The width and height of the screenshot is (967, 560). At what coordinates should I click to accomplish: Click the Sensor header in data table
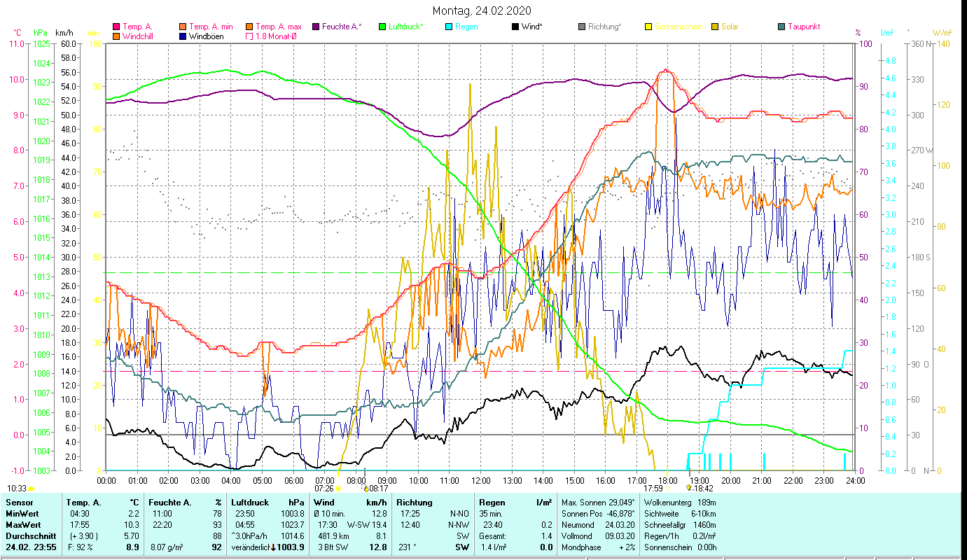20,503
